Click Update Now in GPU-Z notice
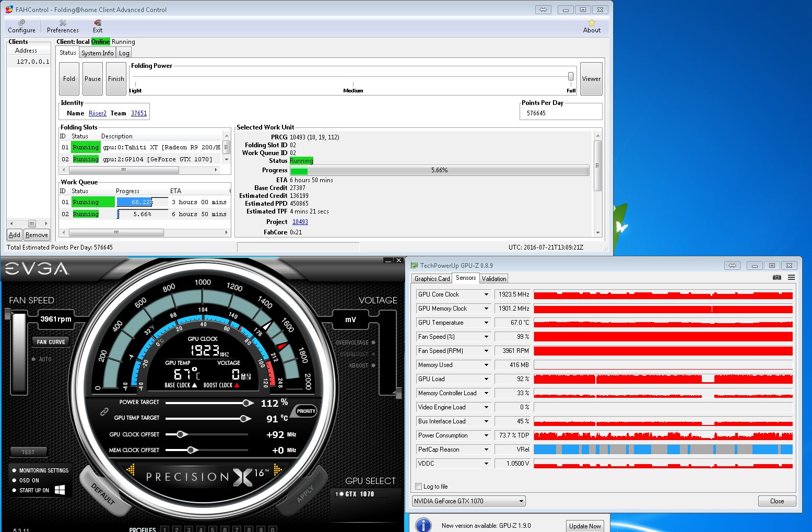 [585, 526]
